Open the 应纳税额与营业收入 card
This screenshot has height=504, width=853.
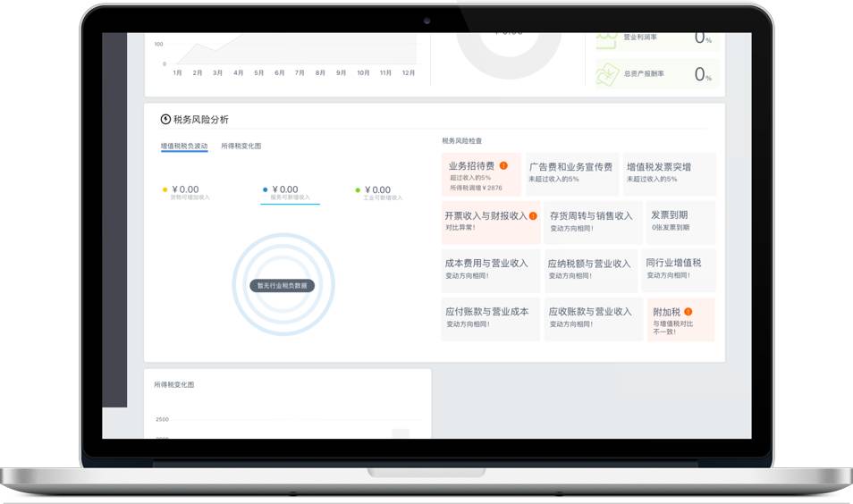point(591,270)
